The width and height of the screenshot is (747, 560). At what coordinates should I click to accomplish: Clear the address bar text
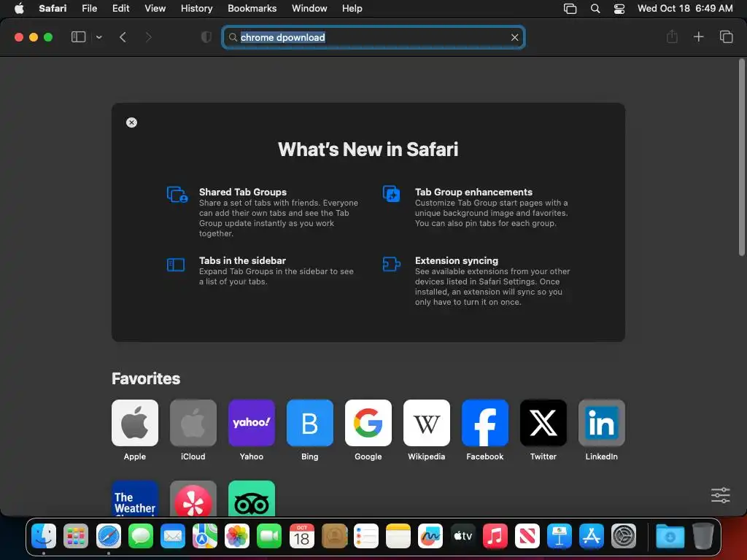click(514, 37)
